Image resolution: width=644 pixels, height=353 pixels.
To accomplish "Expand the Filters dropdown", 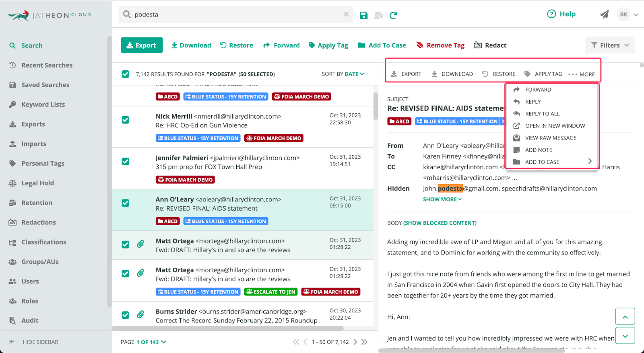I will tap(610, 45).
